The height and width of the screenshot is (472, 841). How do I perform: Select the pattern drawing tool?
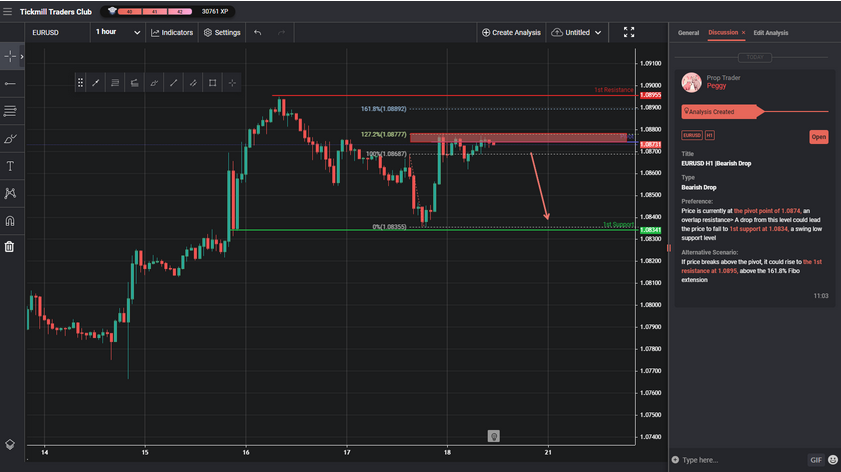pos(10,193)
